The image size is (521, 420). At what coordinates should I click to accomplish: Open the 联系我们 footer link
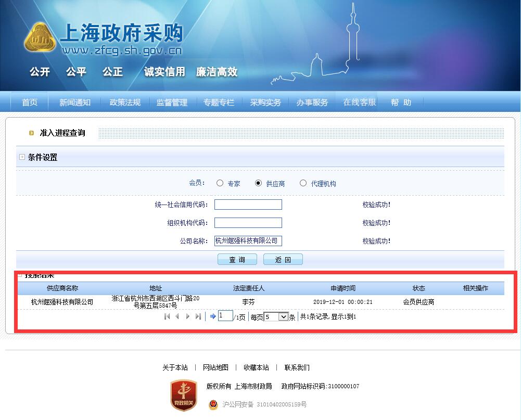click(x=297, y=367)
